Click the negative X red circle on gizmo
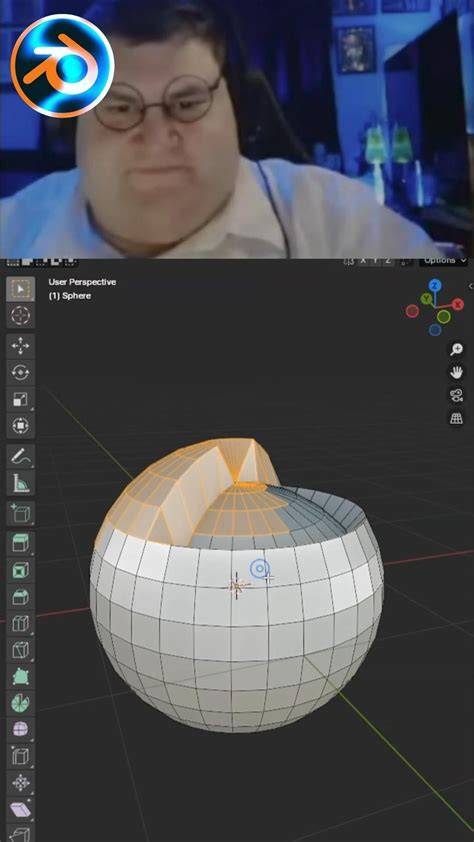 pos(412,311)
